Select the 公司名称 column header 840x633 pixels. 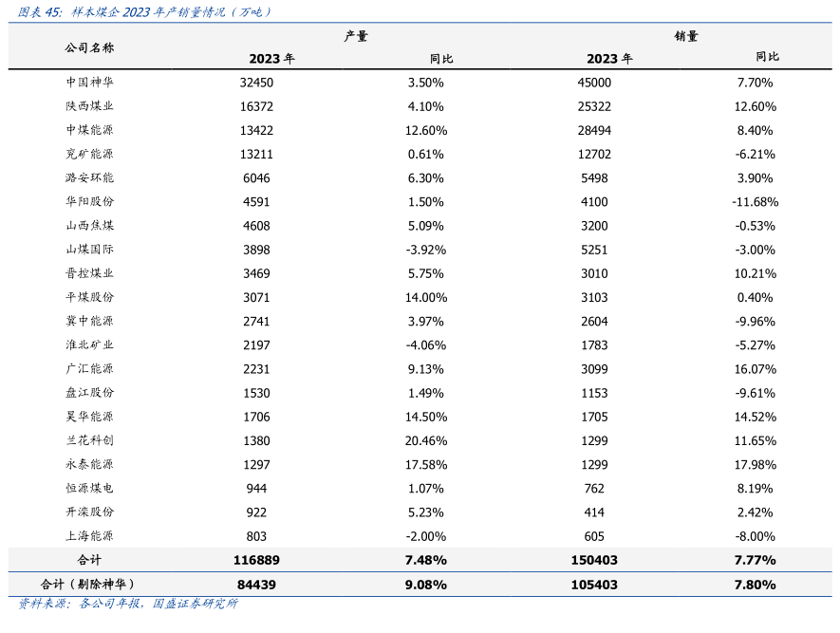pos(89,47)
